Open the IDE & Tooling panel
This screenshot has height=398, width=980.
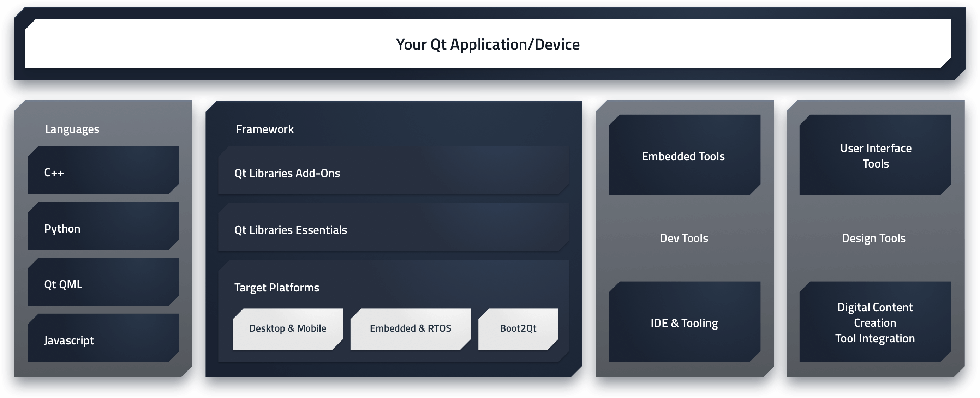tap(683, 323)
